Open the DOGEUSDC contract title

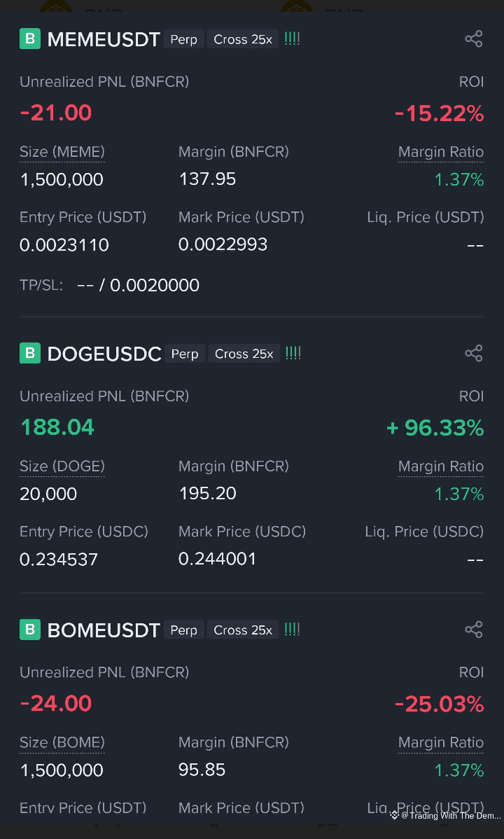(104, 354)
